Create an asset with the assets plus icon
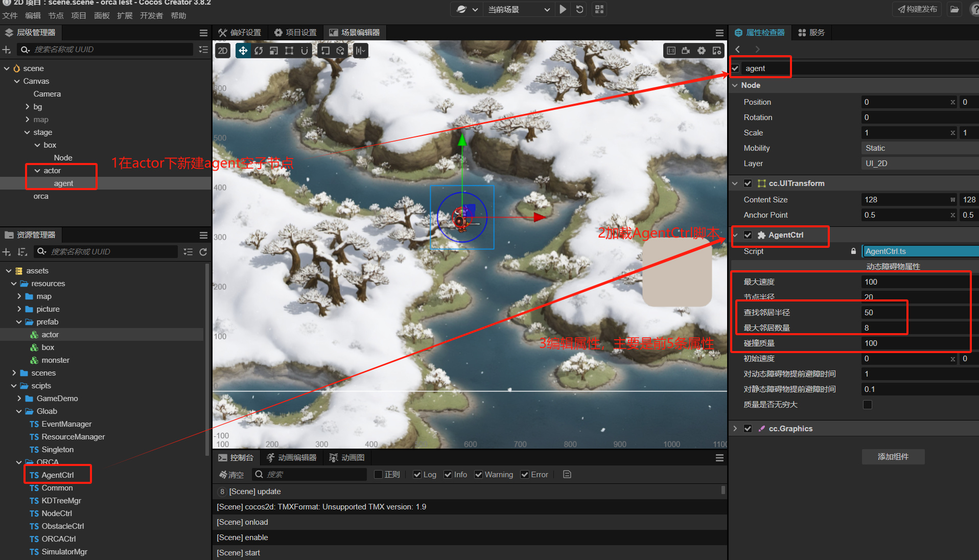This screenshot has height=560, width=979. [x=7, y=252]
